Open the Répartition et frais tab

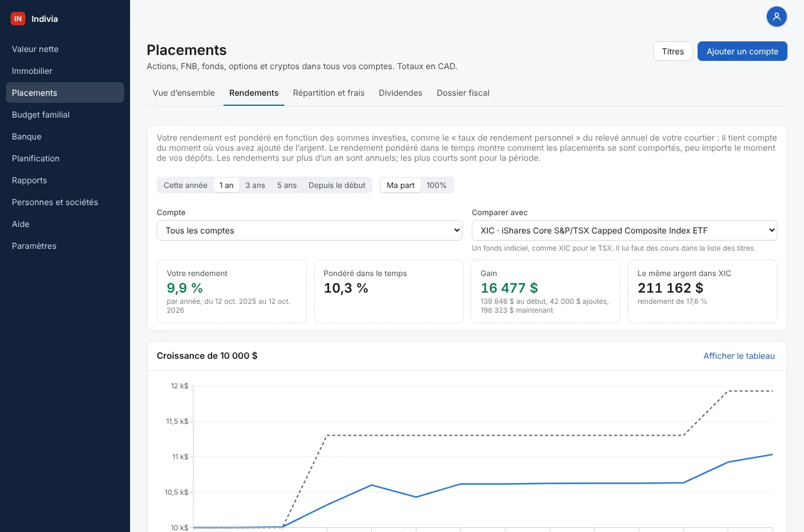[x=329, y=93]
